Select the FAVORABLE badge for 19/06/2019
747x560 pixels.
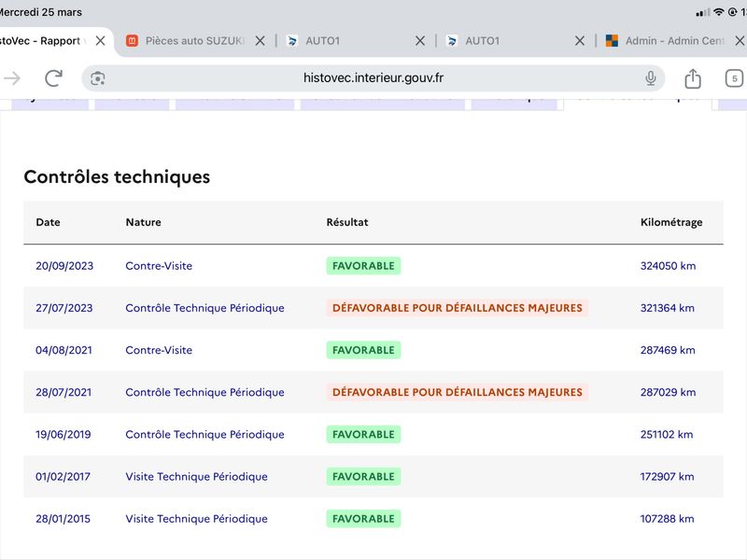363,434
